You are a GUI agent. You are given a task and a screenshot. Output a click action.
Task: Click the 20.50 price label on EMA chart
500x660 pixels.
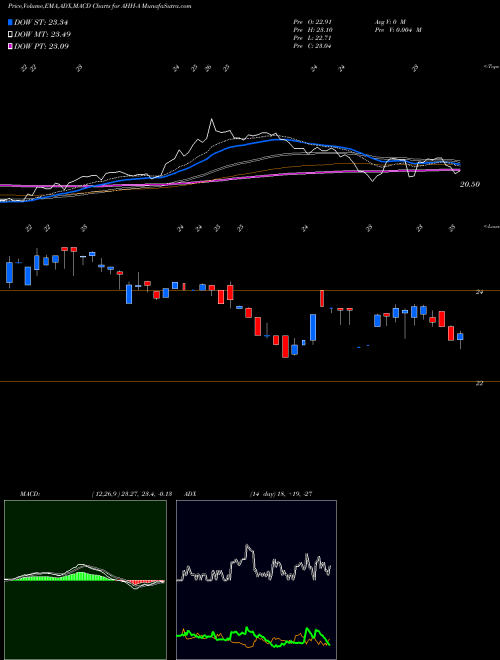click(x=470, y=184)
